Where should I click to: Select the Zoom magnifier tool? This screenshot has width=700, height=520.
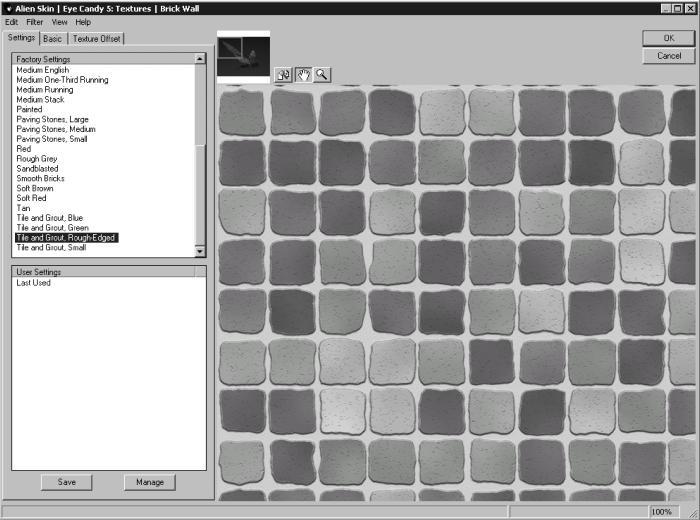322,75
